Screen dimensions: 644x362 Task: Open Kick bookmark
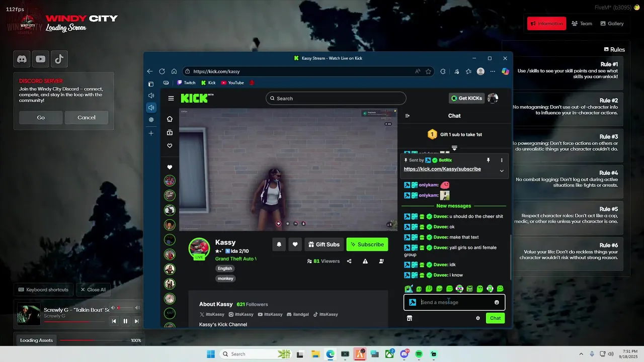coord(208,83)
